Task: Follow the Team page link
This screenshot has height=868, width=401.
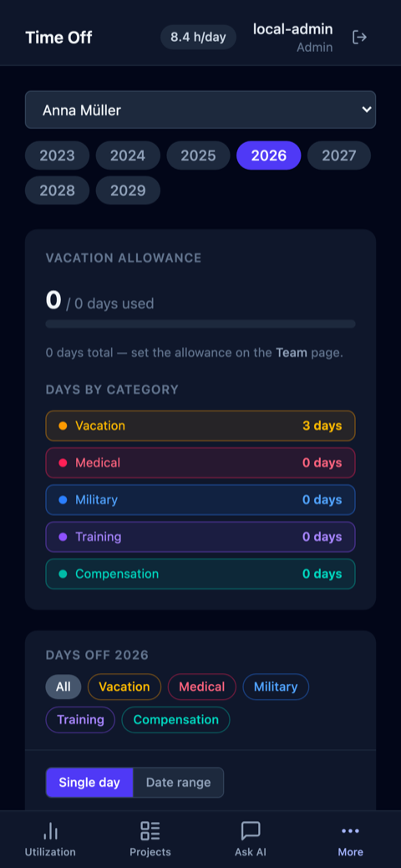Action: (x=292, y=353)
